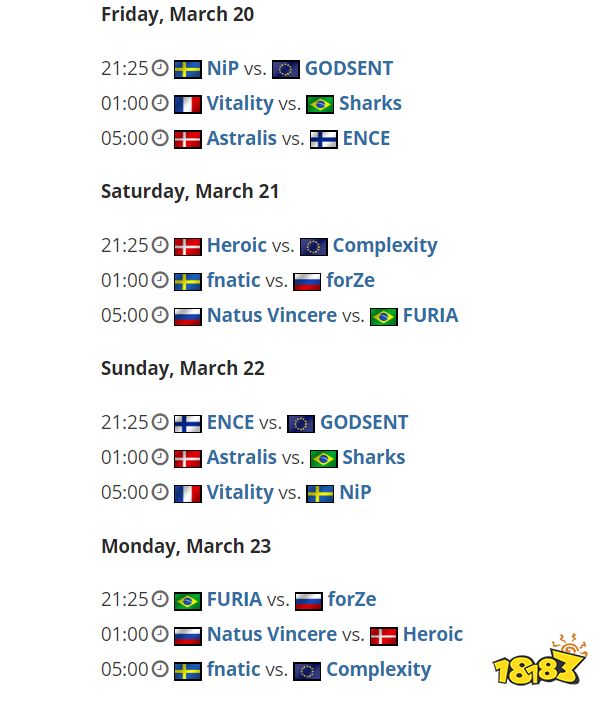Click the clock icon on Sunday's Astralis match
This screenshot has height=702, width=600.
tap(160, 458)
